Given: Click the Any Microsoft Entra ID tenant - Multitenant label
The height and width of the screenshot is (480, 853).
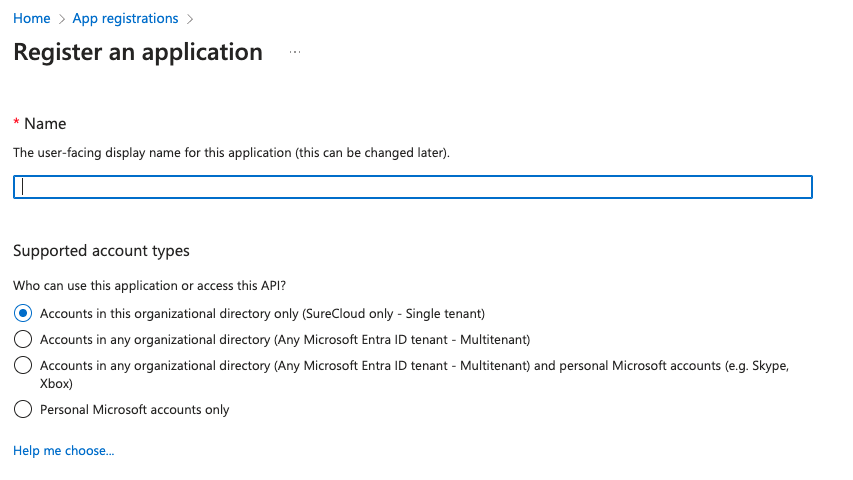Looking at the screenshot, I should (x=285, y=339).
